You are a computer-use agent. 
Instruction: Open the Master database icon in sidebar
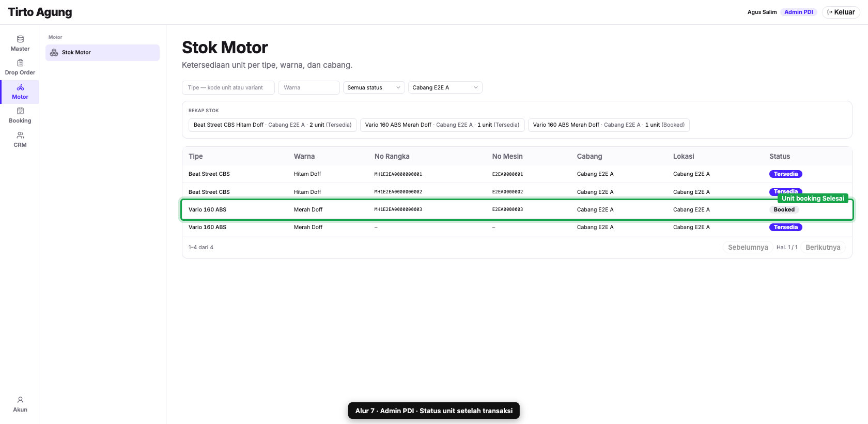coord(20,39)
